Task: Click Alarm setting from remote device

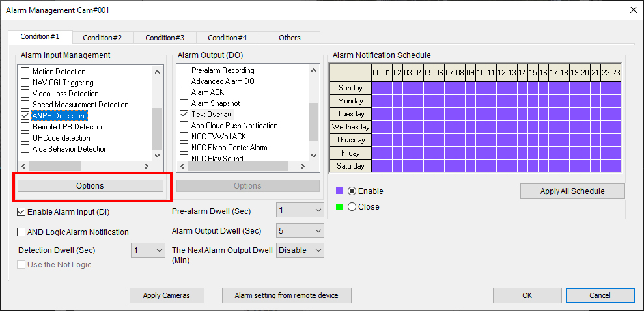Action: pyautogui.click(x=287, y=295)
